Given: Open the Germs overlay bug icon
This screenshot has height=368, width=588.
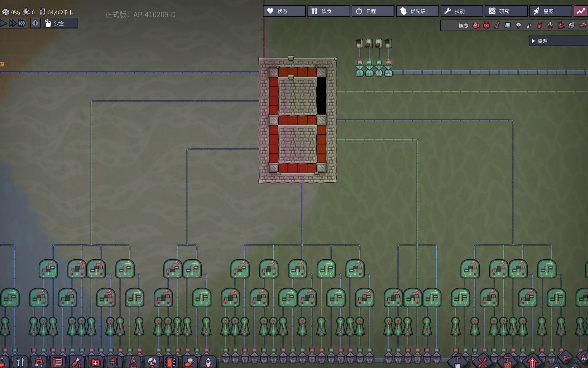Looking at the screenshot, I should [x=561, y=26].
